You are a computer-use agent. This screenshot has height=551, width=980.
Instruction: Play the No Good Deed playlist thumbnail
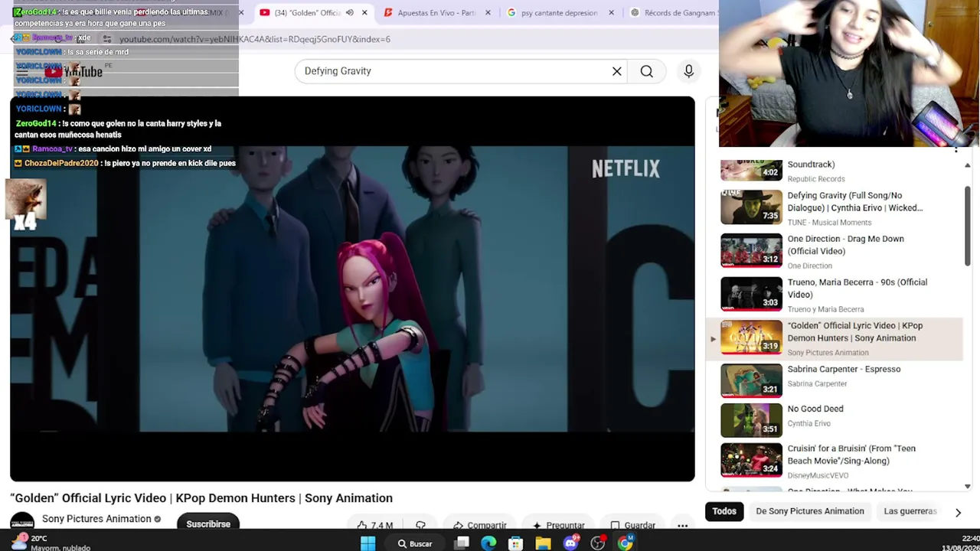pyautogui.click(x=751, y=420)
